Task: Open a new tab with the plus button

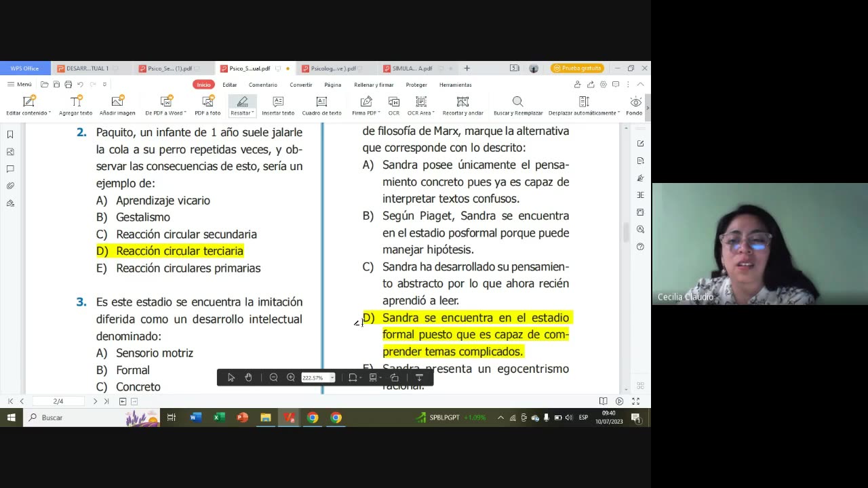Action: pos(467,68)
